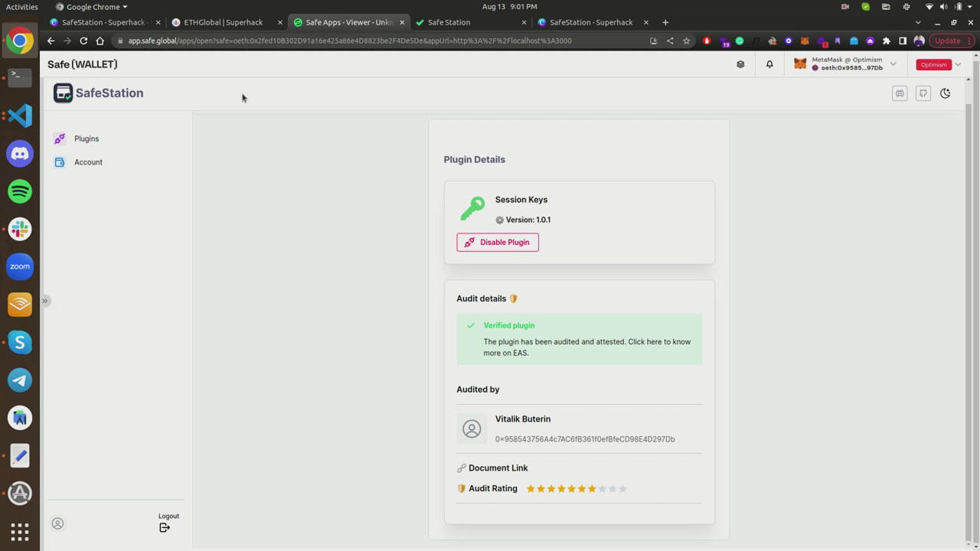Click the share page icon in address bar
Image resolution: width=980 pixels, height=551 pixels.
pos(670,41)
